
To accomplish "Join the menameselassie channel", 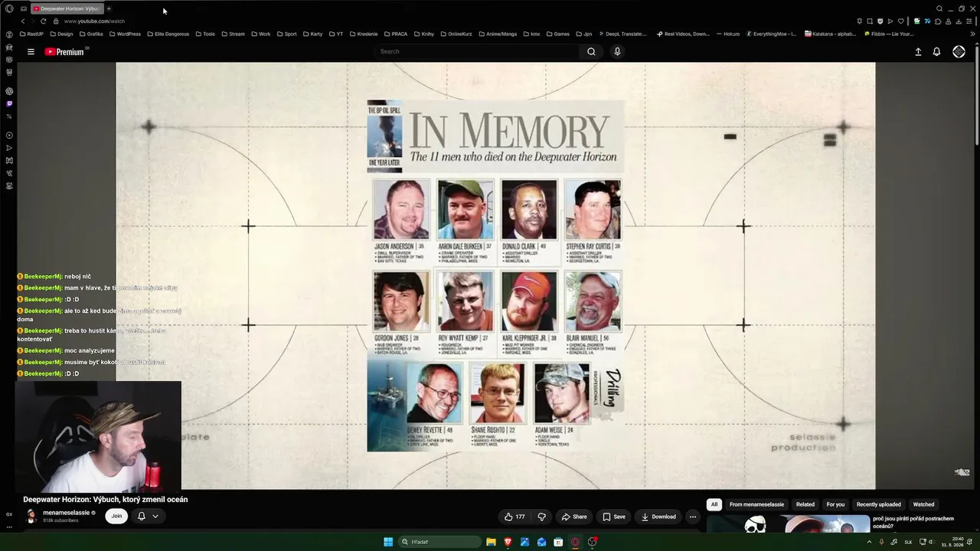I will click(x=116, y=517).
